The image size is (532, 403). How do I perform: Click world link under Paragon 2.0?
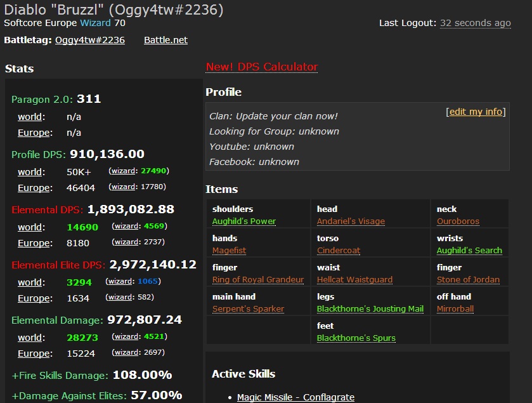30,117
